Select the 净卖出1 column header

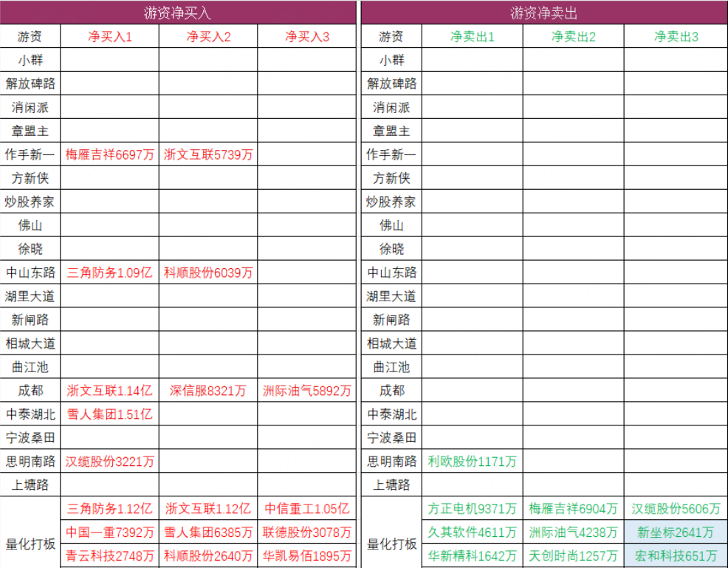[473, 36]
